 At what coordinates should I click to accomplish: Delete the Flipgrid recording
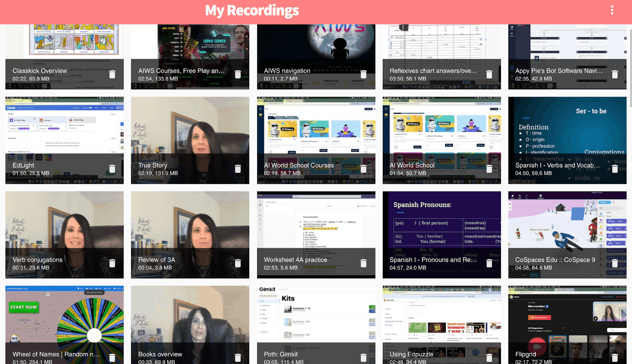click(x=615, y=358)
